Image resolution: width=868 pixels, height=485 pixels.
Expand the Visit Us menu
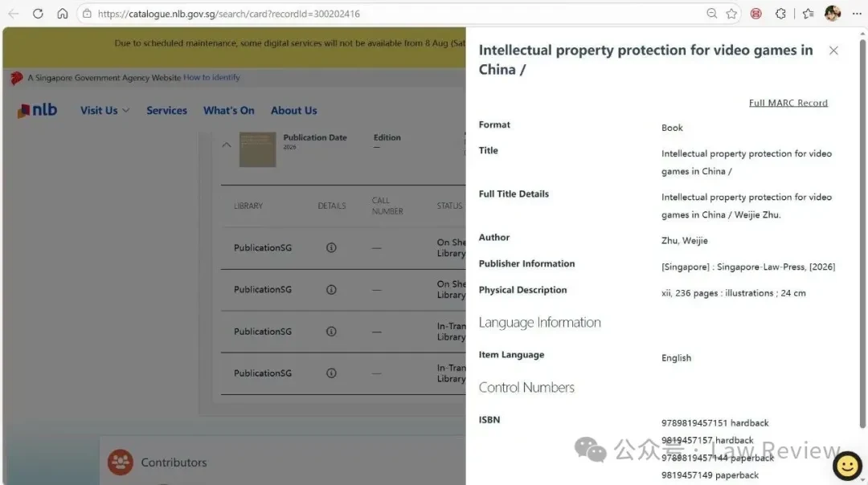tap(104, 110)
